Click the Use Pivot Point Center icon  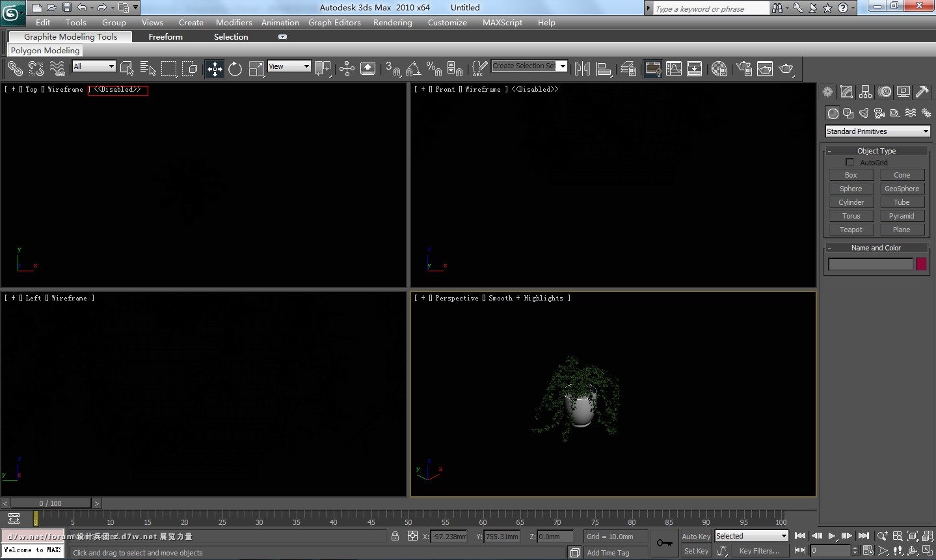[323, 68]
